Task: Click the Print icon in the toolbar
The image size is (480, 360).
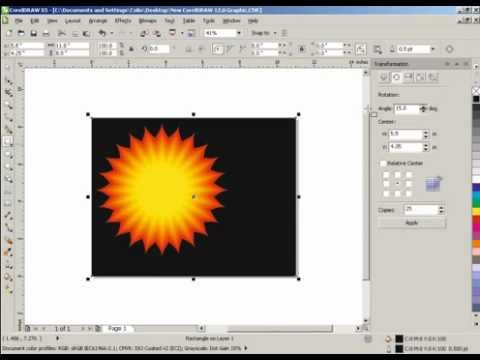Action: (x=46, y=33)
